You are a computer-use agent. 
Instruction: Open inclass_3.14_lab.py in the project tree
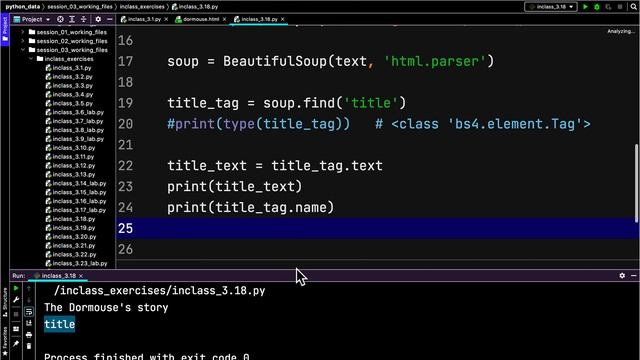(x=76, y=183)
